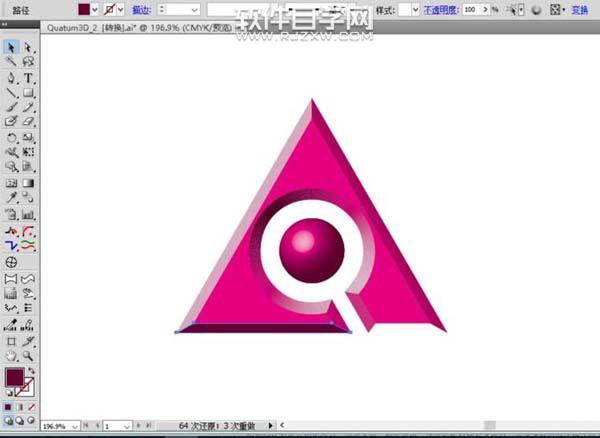600x438 pixels.
Task: Click the 变换 transform link
Action: [579, 10]
